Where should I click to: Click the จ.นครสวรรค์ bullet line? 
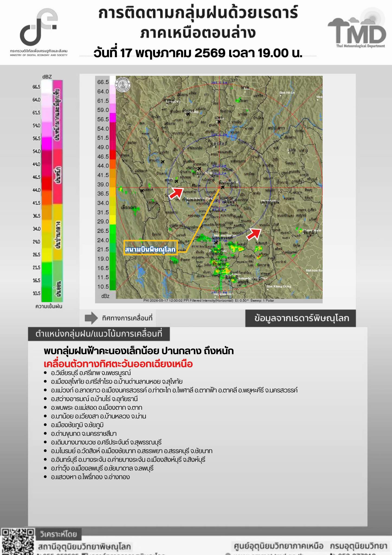click(x=174, y=390)
